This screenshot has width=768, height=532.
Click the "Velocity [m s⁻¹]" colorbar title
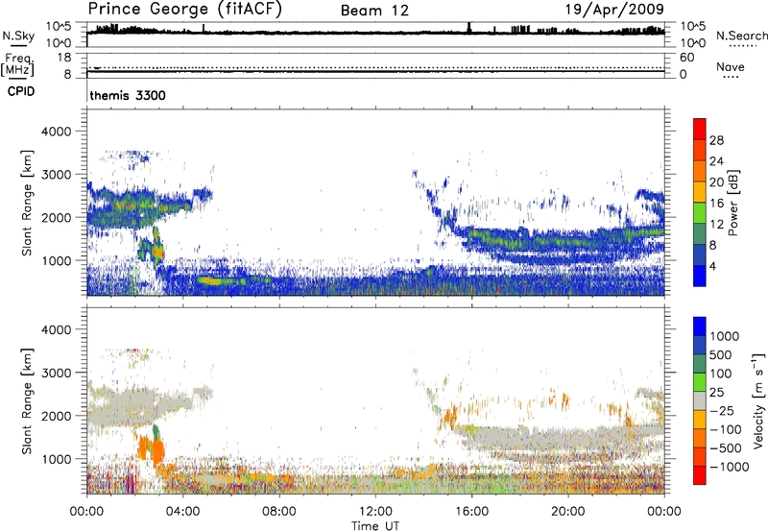(x=758, y=400)
